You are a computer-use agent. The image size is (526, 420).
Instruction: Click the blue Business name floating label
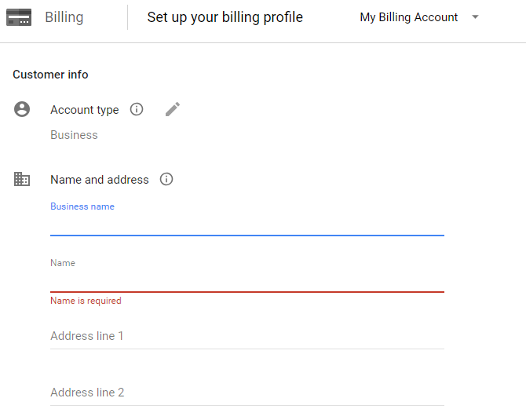coord(82,206)
